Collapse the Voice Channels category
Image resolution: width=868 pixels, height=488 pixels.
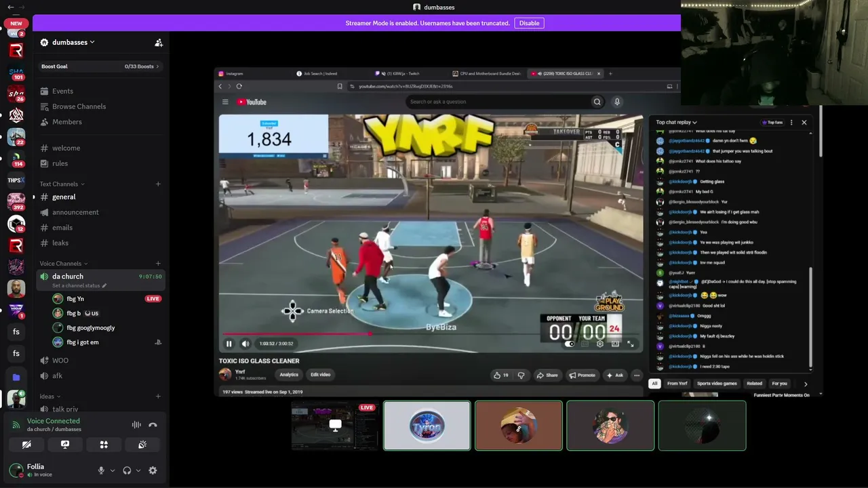pos(64,264)
